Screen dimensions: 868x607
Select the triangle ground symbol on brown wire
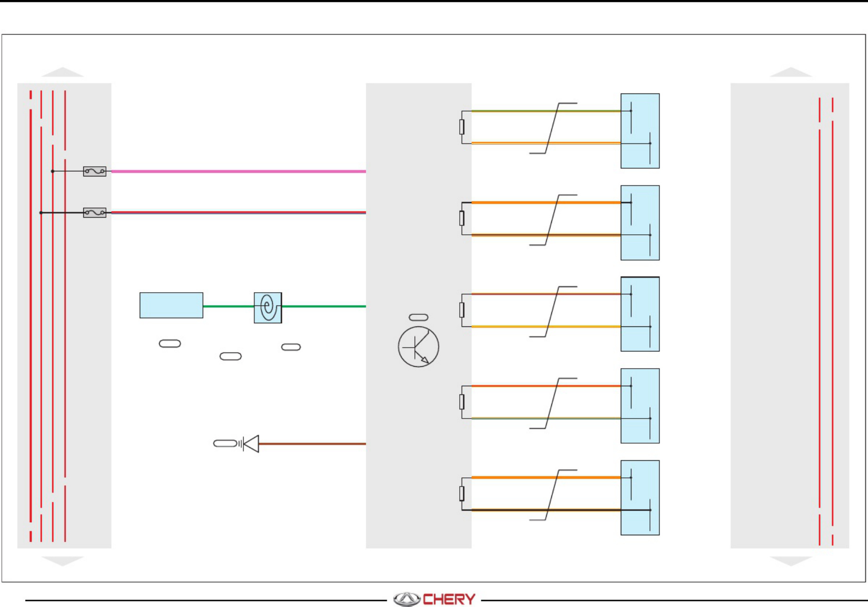[x=251, y=444]
